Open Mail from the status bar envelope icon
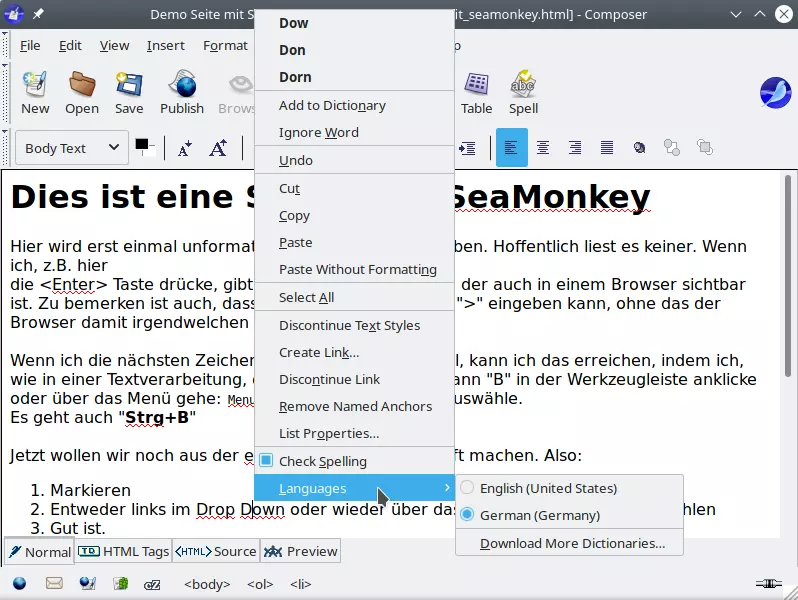The image size is (798, 600). tap(54, 583)
